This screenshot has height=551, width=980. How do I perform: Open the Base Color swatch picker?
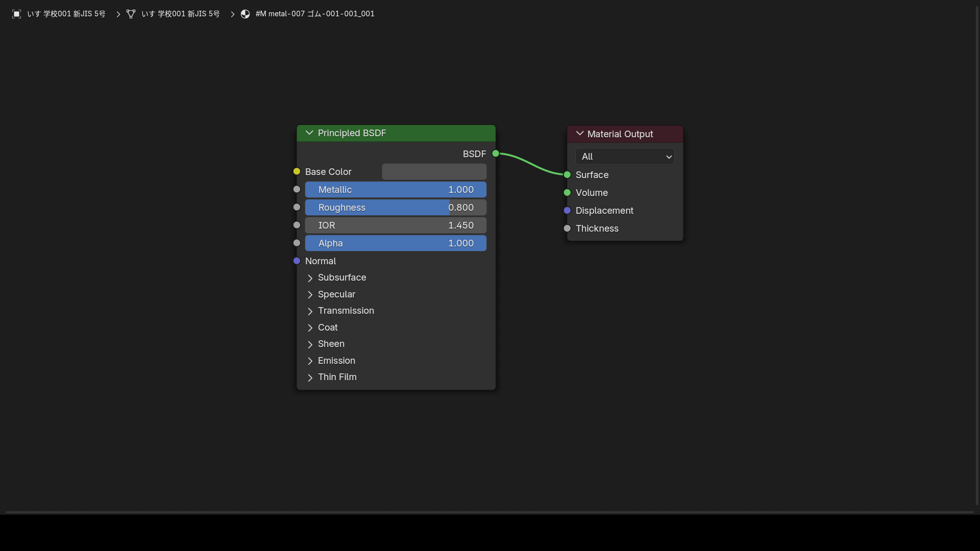[x=434, y=171]
